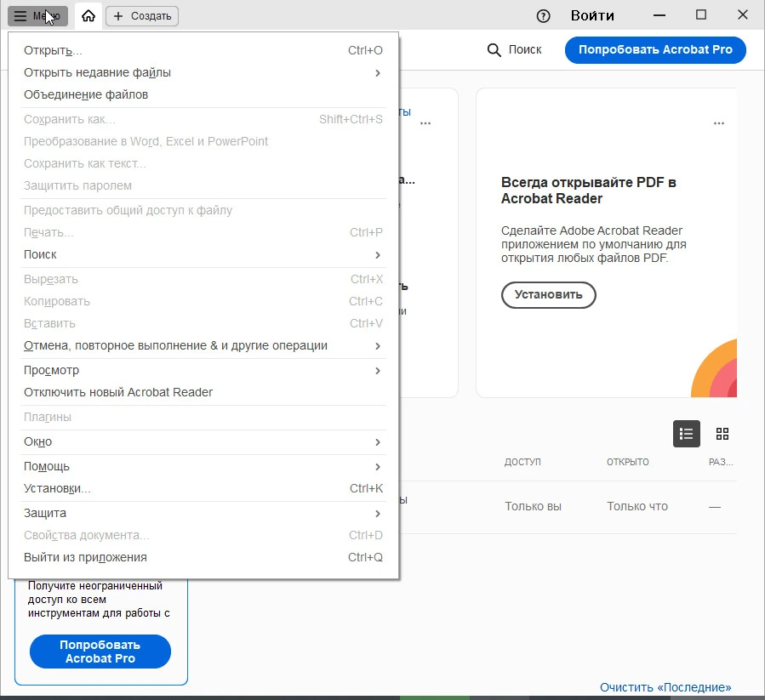
Task: Choose Выйти из приложения
Action: tap(203, 557)
